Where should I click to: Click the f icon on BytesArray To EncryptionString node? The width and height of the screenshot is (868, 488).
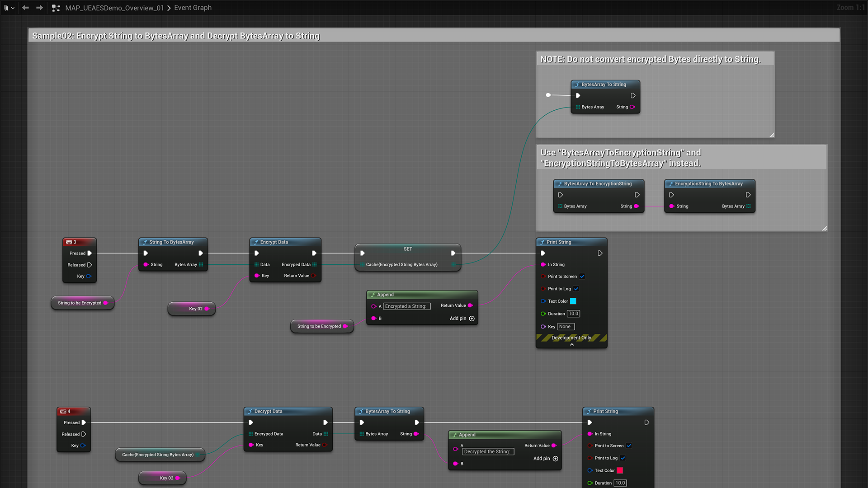click(x=560, y=183)
